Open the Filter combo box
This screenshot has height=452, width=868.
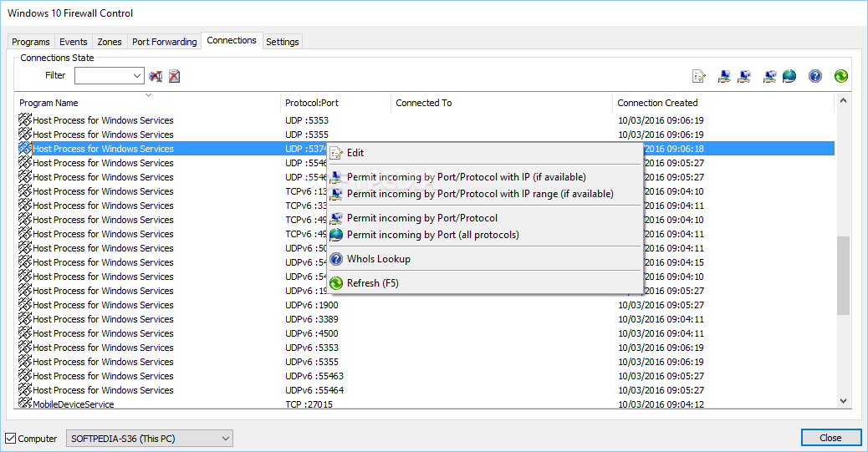109,76
